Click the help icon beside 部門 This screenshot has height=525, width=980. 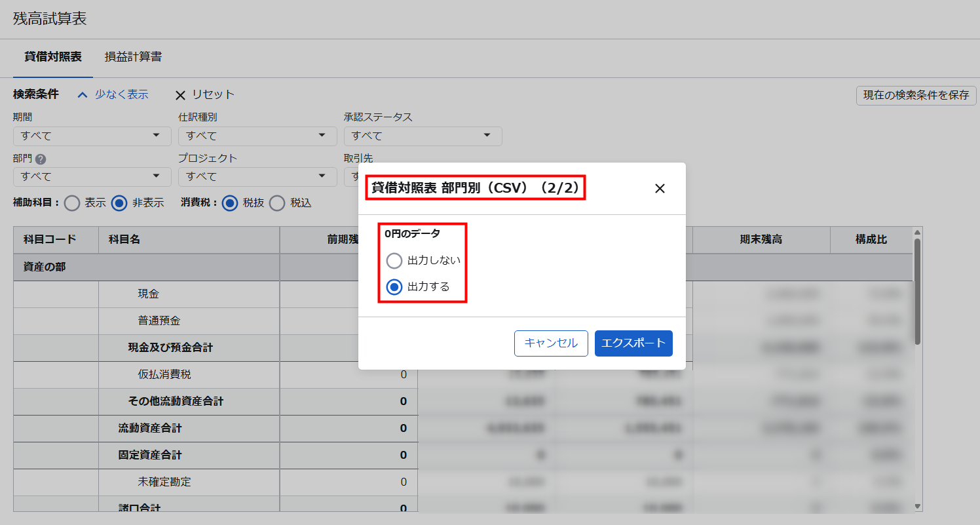(x=41, y=159)
